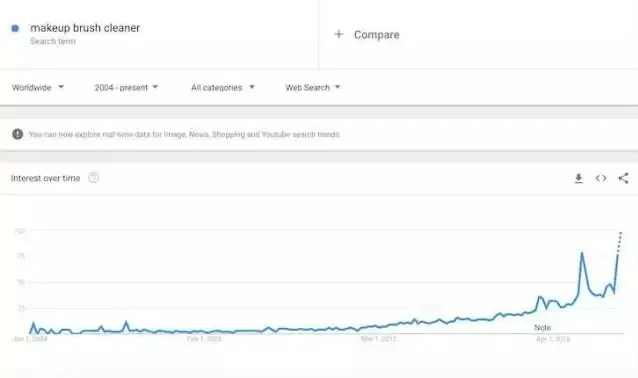Download the Interest over time data

pos(578,178)
